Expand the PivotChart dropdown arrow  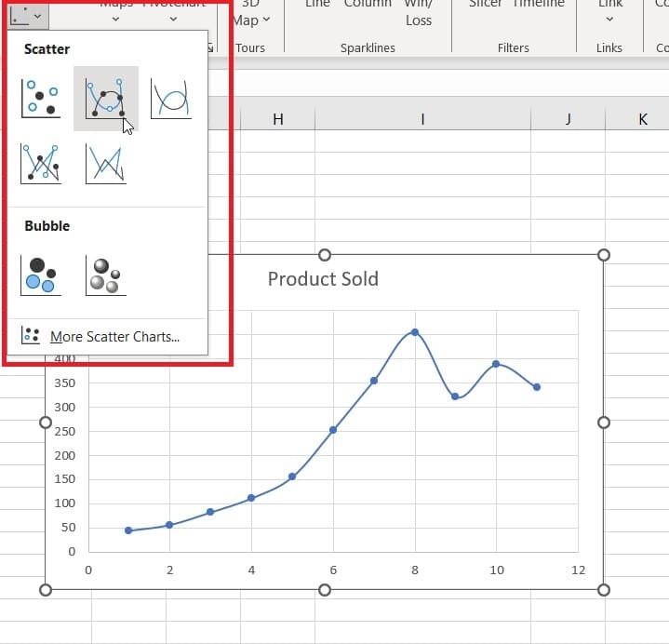pyautogui.click(x=173, y=20)
